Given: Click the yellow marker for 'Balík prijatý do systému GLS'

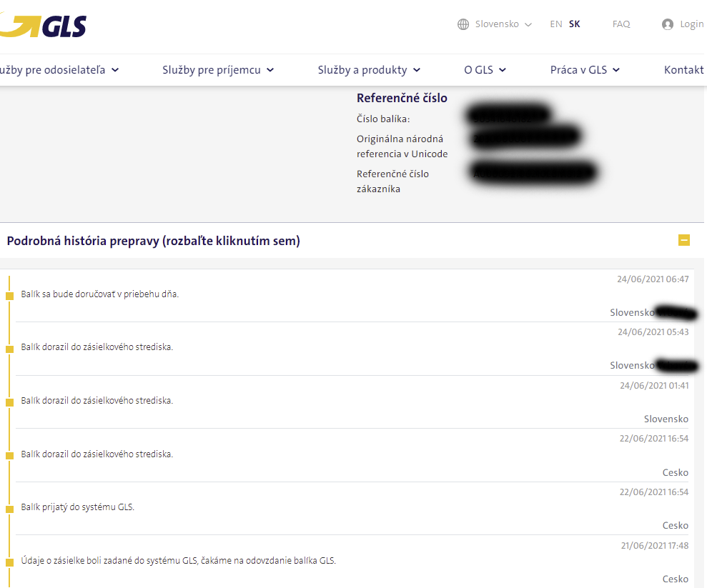Looking at the screenshot, I should 10,509.
